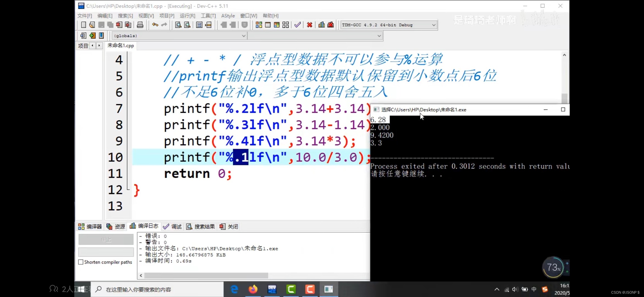
Task: Click the green plus insert icon
Action: pyautogui.click(x=92, y=35)
